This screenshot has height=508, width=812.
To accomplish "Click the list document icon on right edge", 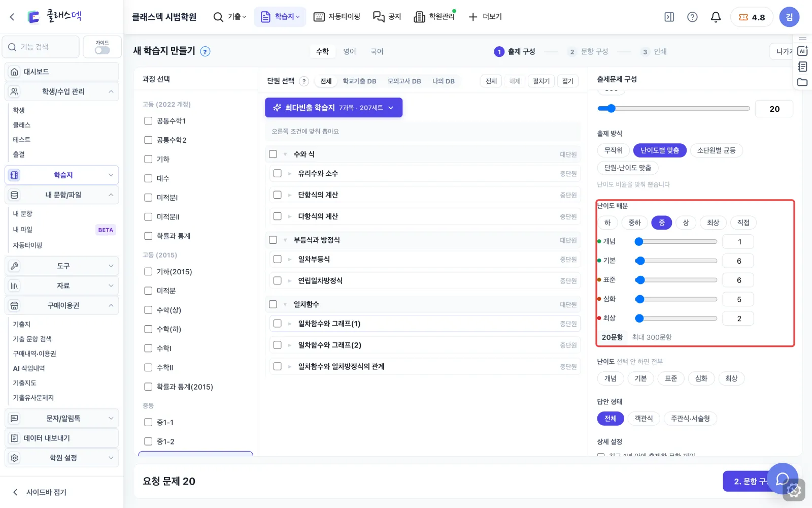I will [802, 67].
